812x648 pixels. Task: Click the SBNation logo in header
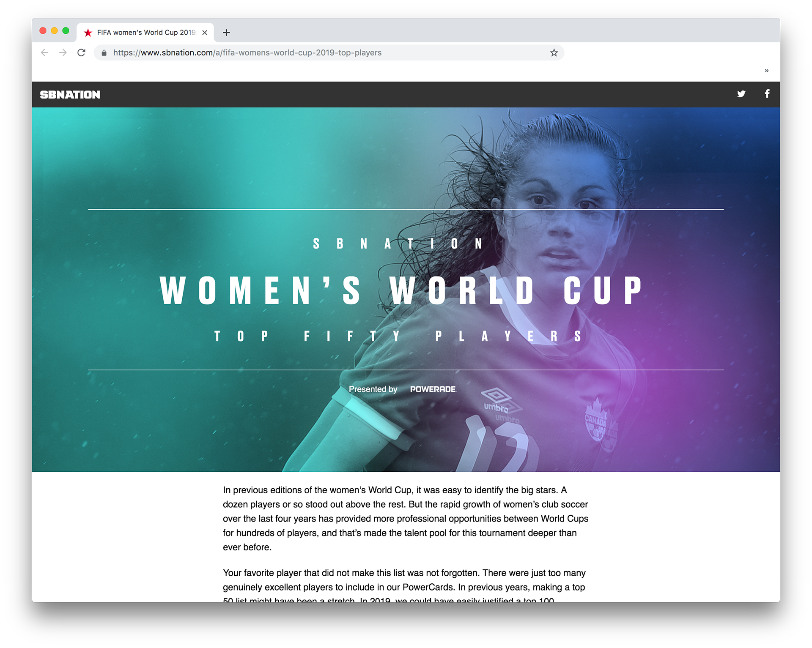(70, 95)
